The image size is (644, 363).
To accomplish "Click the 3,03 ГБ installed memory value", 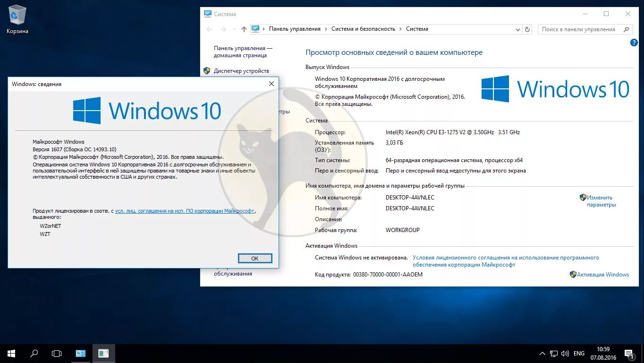I will coord(394,143).
